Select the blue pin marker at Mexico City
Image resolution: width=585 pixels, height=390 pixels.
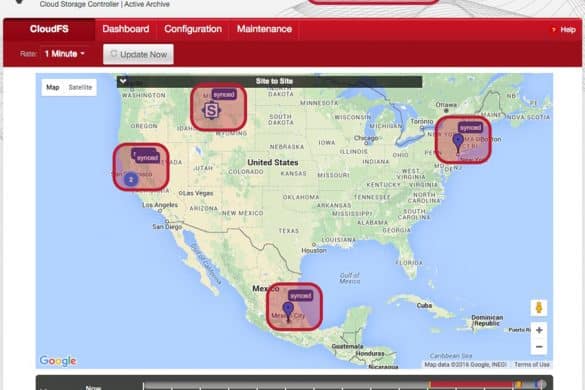click(288, 312)
